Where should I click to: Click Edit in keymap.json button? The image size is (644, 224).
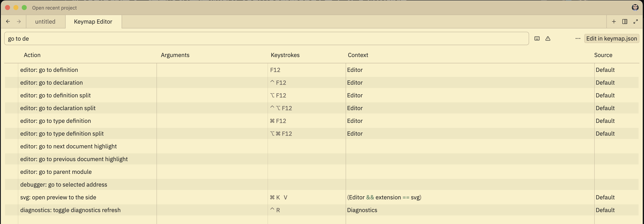pyautogui.click(x=611, y=38)
